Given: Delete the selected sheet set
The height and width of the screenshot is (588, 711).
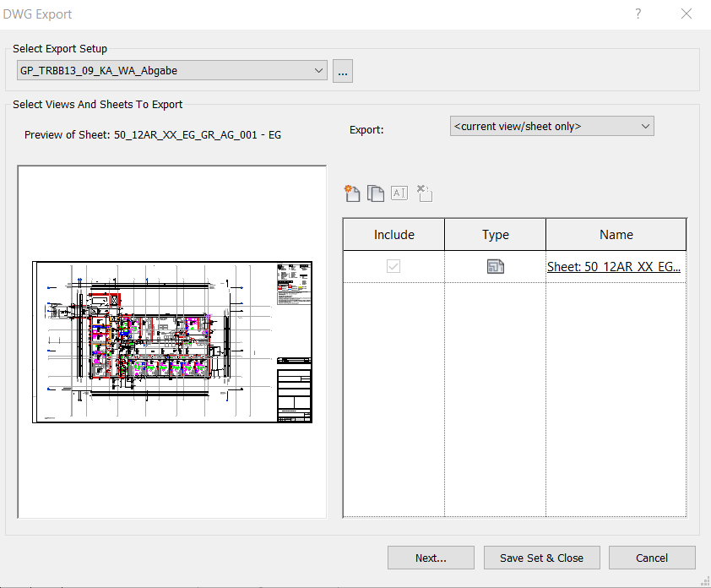Looking at the screenshot, I should point(424,193).
